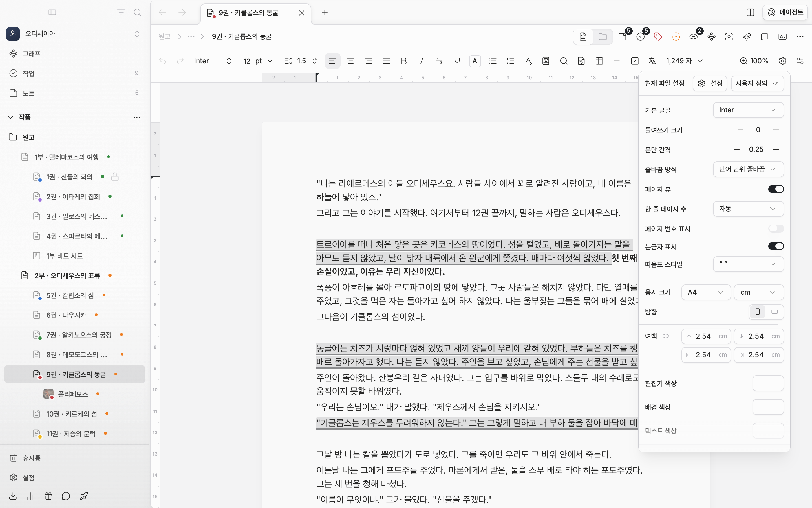The image size is (812, 508).
Task: Justify text alignment
Action: click(386, 61)
